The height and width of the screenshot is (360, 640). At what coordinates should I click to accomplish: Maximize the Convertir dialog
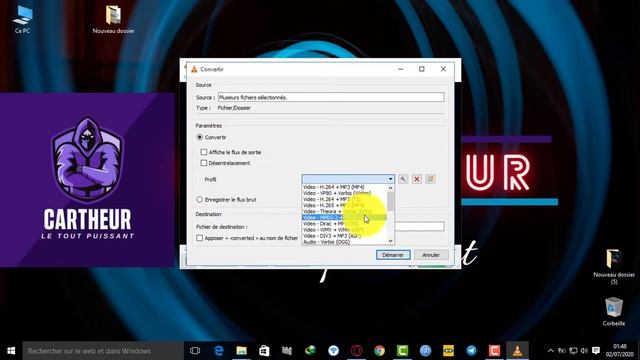[x=422, y=69]
